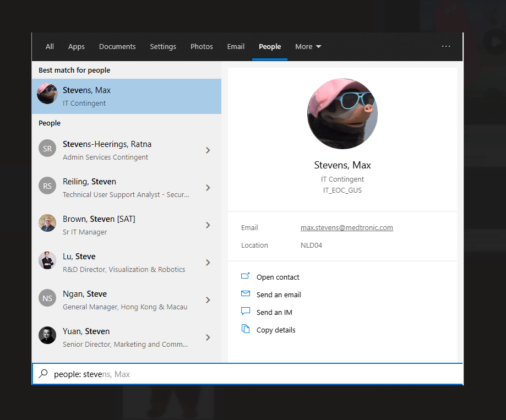The width and height of the screenshot is (506, 420).
Task: Click the Send an email envelope icon
Action: coord(246,294)
